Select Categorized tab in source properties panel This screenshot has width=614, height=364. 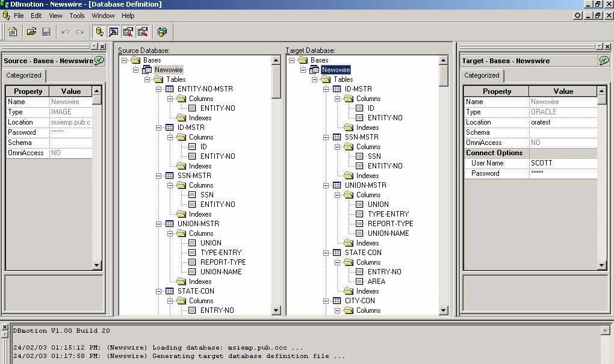click(x=23, y=75)
